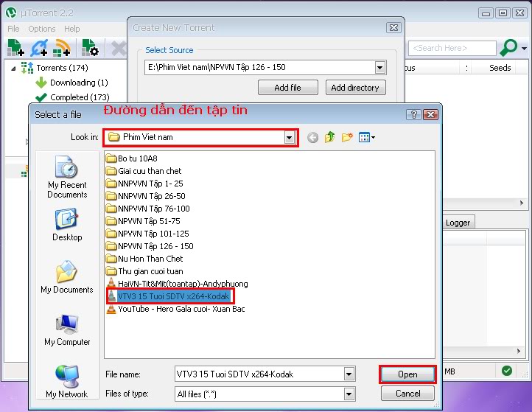This screenshot has height=412, width=532.
Task: Go to Desktop in places bar
Action: pyautogui.click(x=67, y=225)
